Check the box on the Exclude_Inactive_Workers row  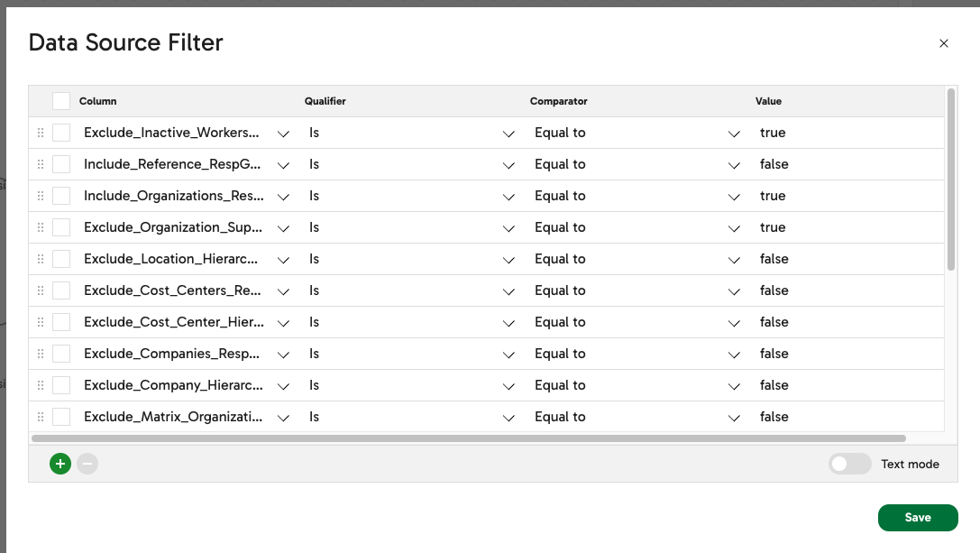(60, 132)
